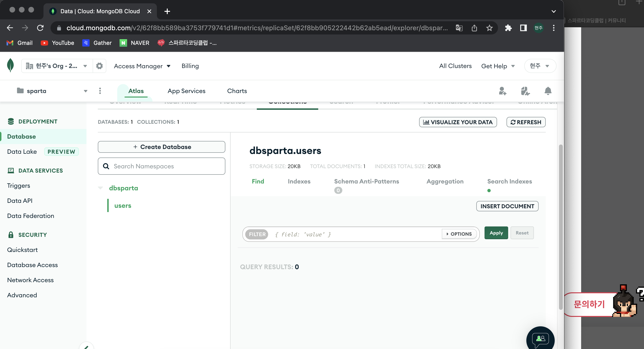The image size is (644, 349).
Task: Open Database in the sidebar
Action: click(x=21, y=137)
